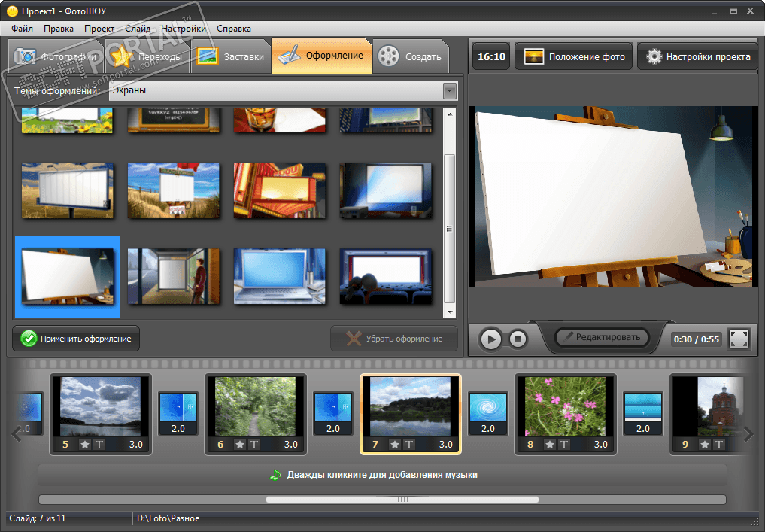Select transition between slides 6 and 7

[333, 413]
